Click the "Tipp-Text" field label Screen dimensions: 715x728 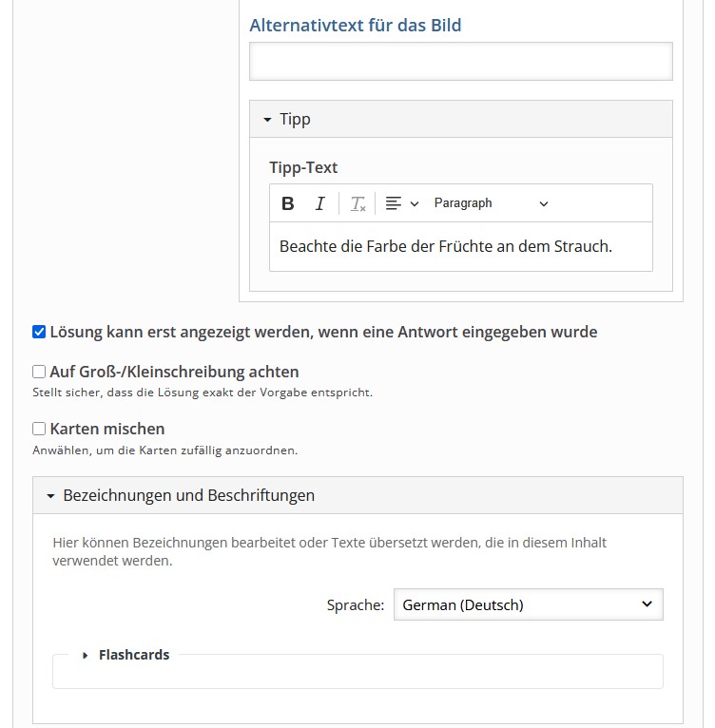[303, 167]
